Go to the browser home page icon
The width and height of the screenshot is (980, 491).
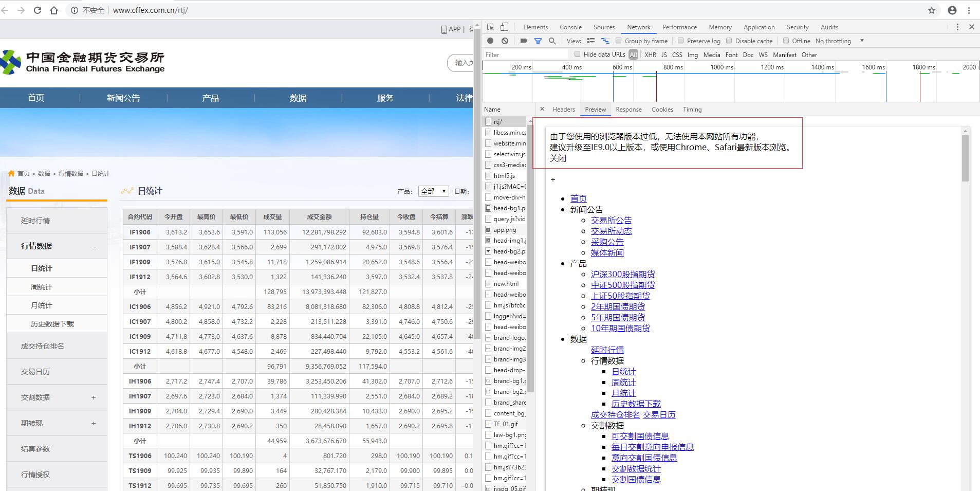pos(54,10)
